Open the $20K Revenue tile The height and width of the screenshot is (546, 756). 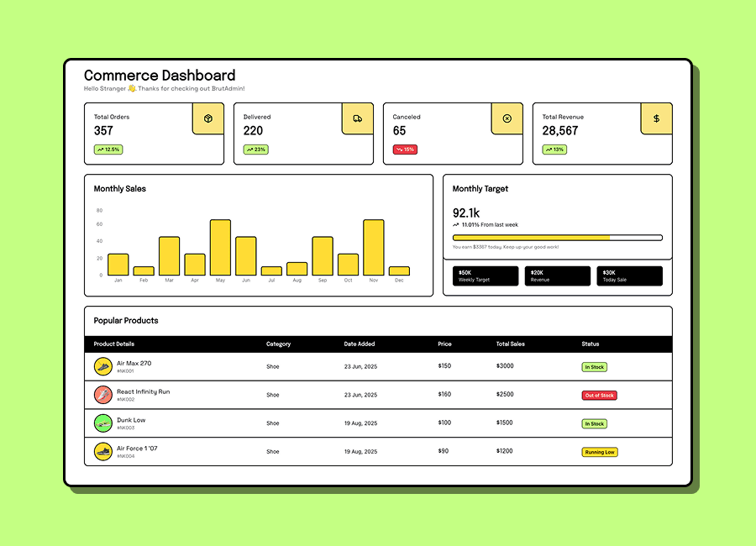tap(558, 276)
